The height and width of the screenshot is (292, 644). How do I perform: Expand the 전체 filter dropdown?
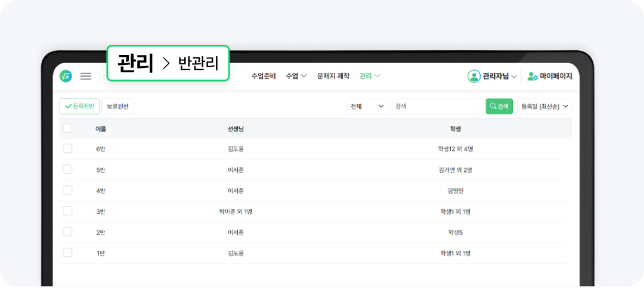(367, 106)
